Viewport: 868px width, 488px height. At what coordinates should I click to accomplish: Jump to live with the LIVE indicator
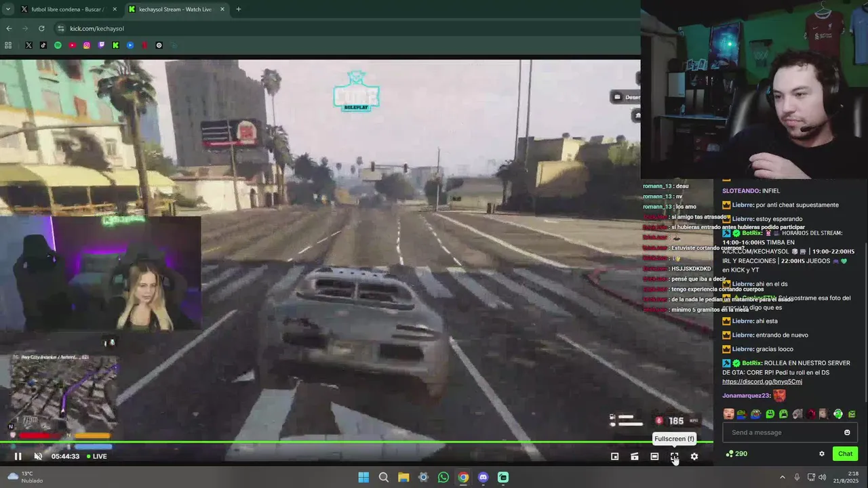point(96,456)
